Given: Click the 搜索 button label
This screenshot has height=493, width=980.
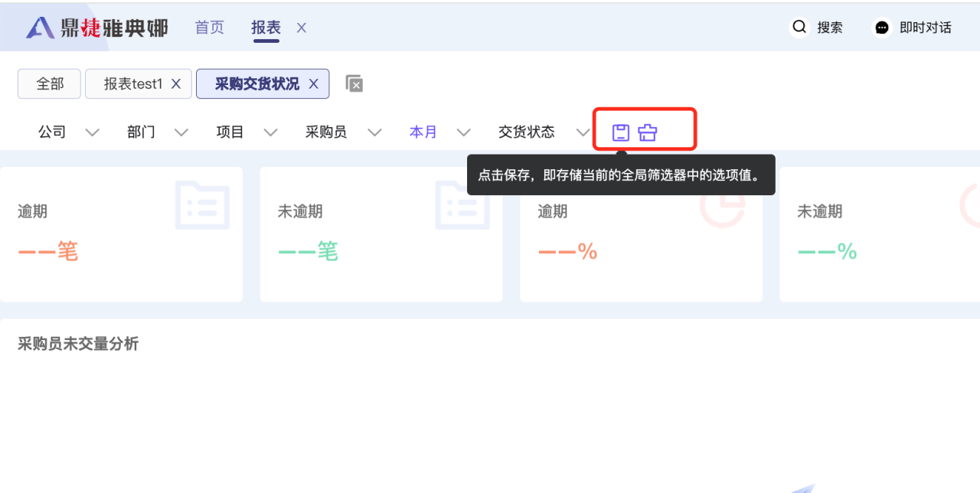Looking at the screenshot, I should coord(830,28).
